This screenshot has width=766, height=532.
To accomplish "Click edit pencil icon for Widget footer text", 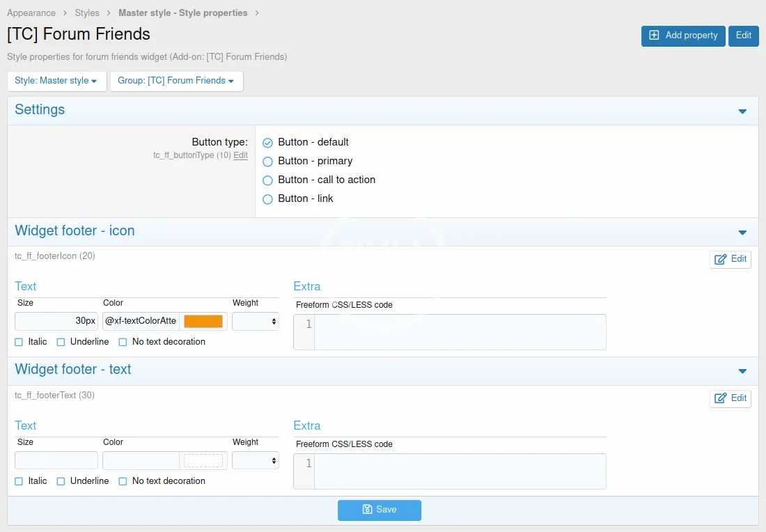I will point(720,398).
